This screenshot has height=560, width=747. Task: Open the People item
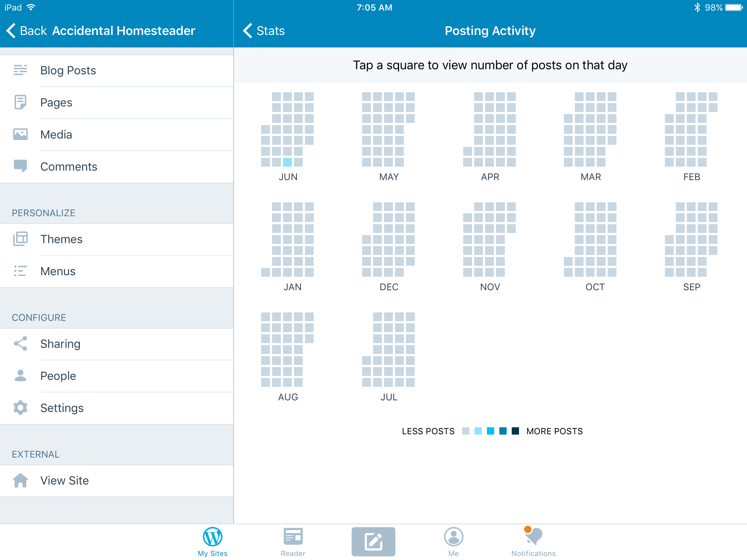[x=58, y=376]
